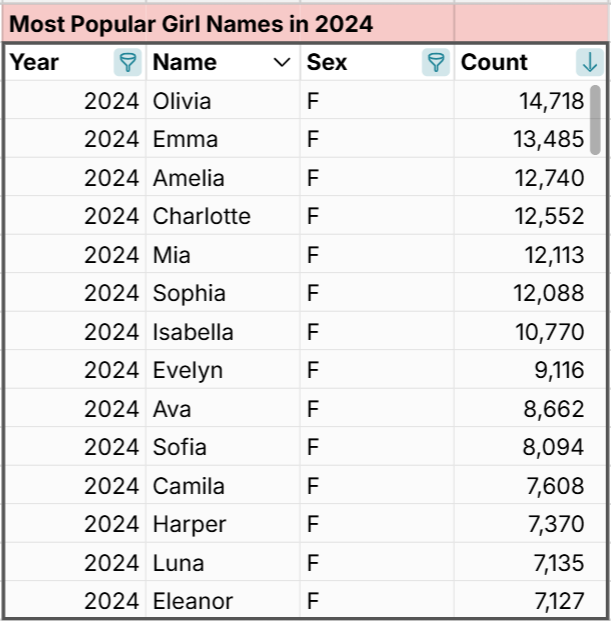Select the Charlotte name cell
Viewport: 611px width, 621px height.
point(202,216)
